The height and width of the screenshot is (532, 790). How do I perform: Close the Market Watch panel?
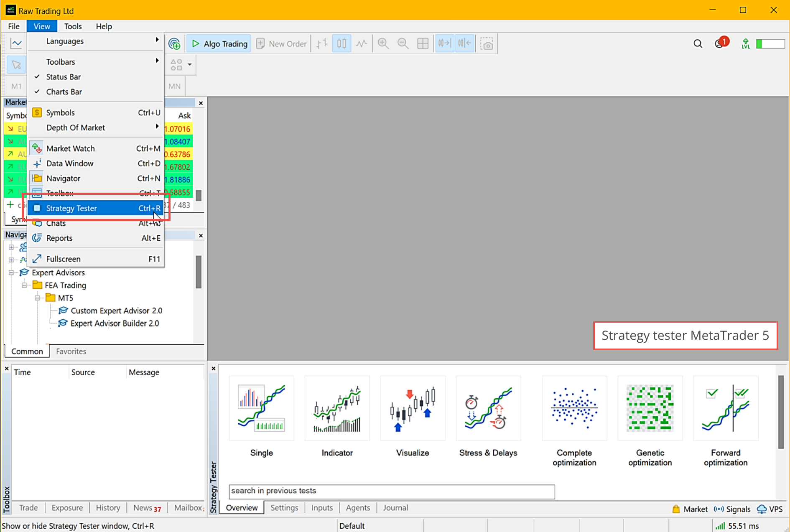tap(201, 103)
